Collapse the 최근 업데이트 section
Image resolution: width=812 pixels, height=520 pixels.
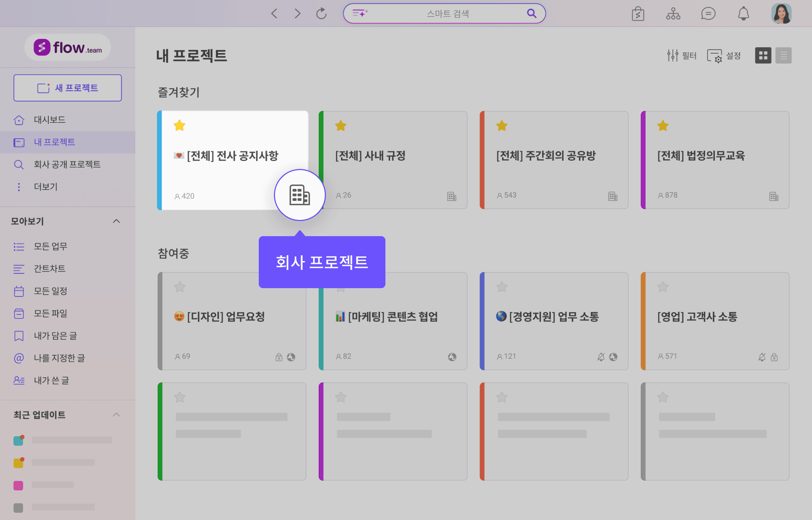pos(116,415)
